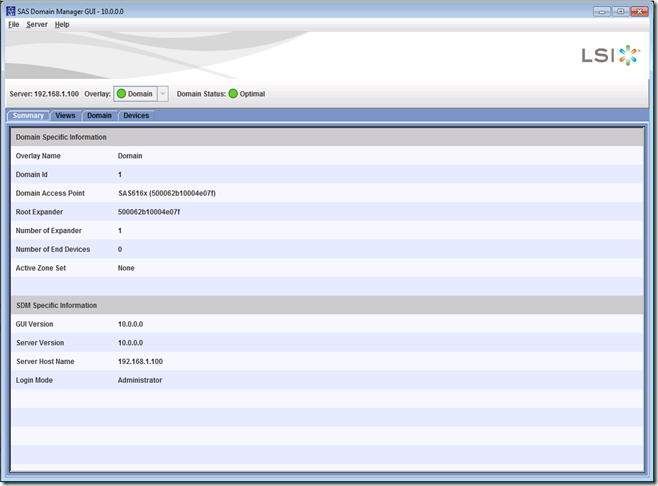
Task: Click the Root Expander label
Action: click(39, 212)
